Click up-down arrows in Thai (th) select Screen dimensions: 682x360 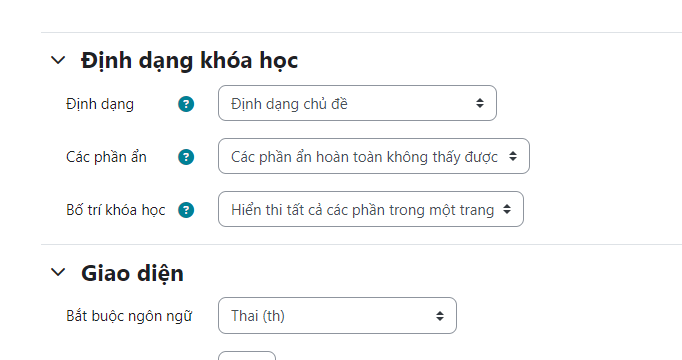pyautogui.click(x=440, y=316)
